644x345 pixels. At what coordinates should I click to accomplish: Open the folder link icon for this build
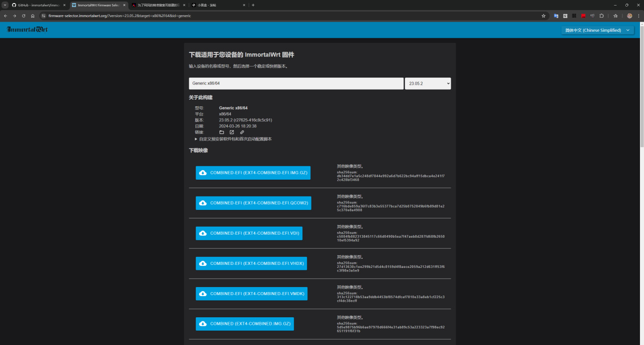click(221, 132)
